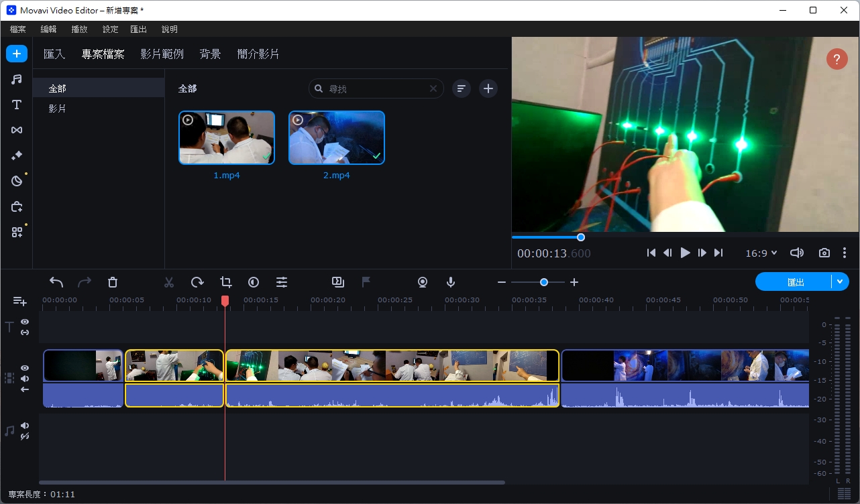This screenshot has width=860, height=504.
Task: Open the 編輯 menu
Action: [x=48, y=29]
